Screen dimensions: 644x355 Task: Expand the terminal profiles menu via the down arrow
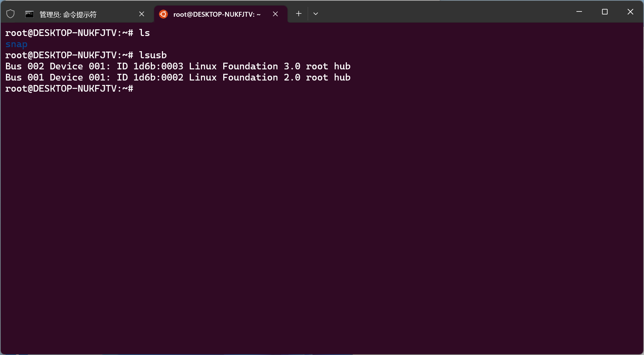click(316, 14)
